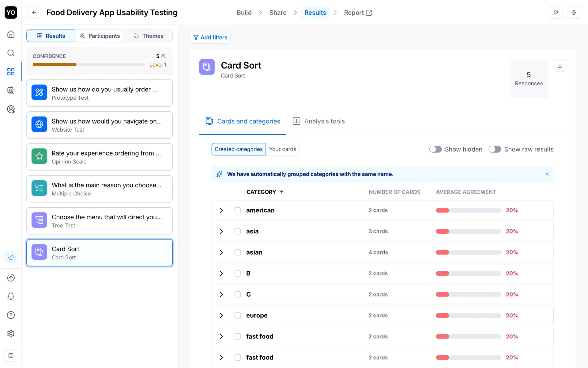Click the back arrow button
Image resolution: width=588 pixels, height=368 pixels.
pyautogui.click(x=34, y=13)
